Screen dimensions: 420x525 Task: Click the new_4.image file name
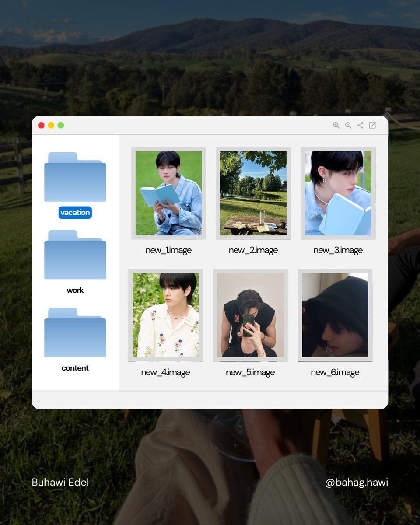click(166, 372)
